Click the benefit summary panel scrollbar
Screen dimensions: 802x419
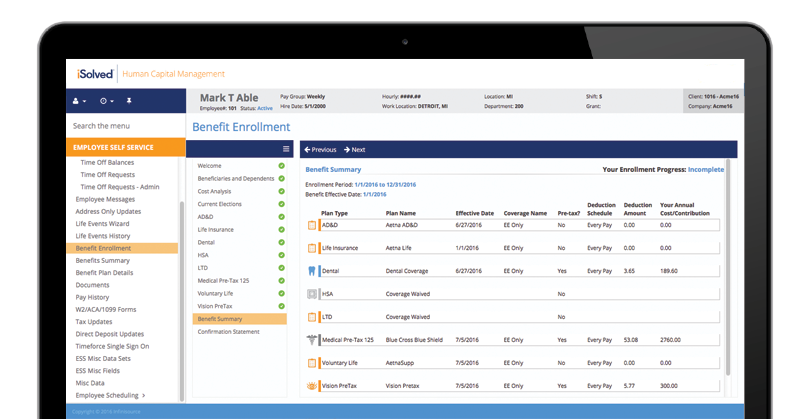(x=728, y=266)
